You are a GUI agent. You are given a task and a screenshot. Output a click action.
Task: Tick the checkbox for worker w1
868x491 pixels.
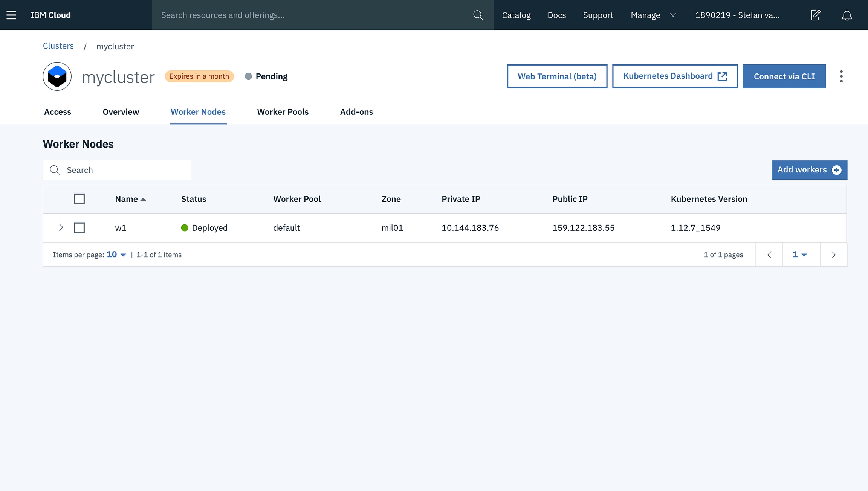coord(79,228)
